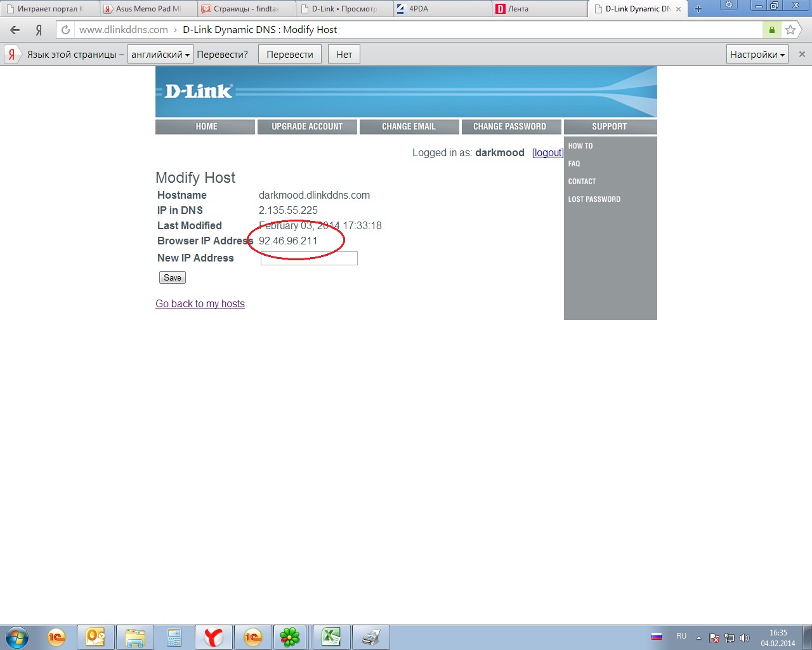This screenshot has width=812, height=650.
Task: Select the hostname darkmood.dlinkddns.com text
Action: 314,195
